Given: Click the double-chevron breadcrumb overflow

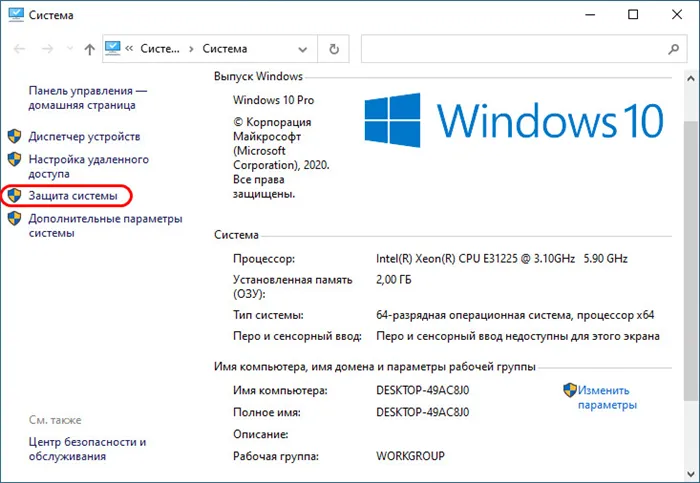Looking at the screenshot, I should (129, 49).
